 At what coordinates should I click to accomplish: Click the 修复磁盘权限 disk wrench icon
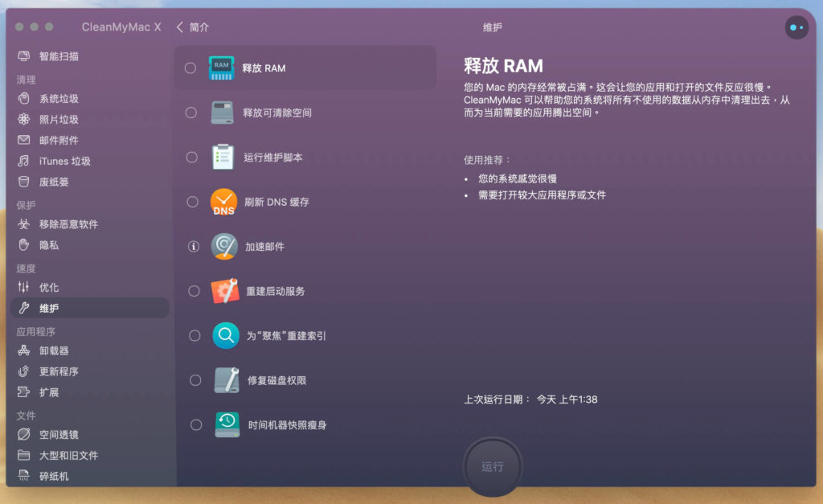pos(227,380)
